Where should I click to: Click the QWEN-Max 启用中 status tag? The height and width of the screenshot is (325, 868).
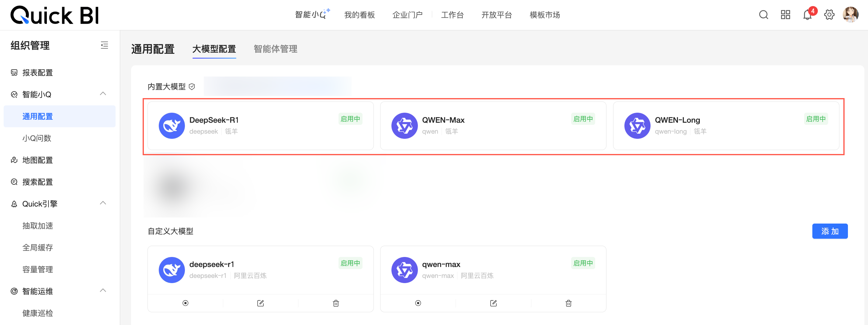[583, 119]
